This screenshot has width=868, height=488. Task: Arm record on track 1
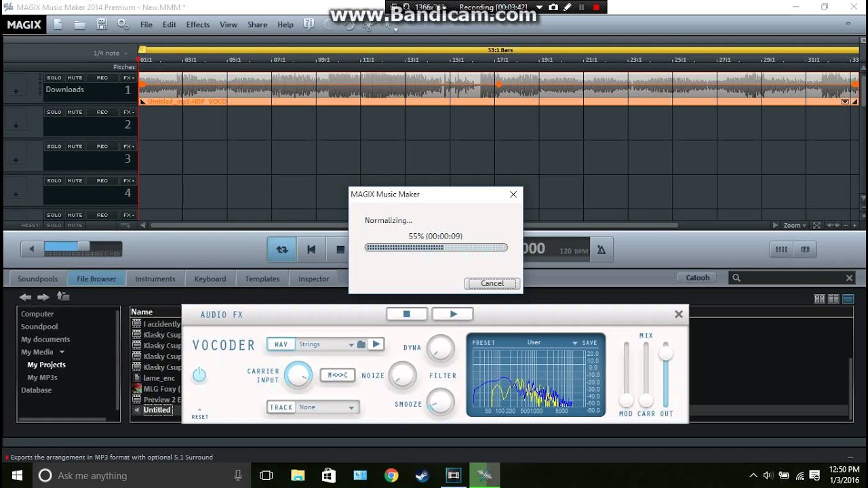pos(102,78)
